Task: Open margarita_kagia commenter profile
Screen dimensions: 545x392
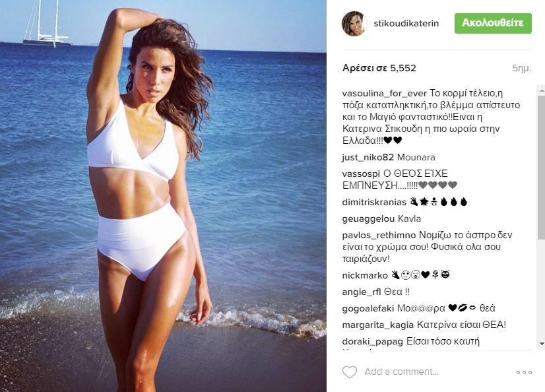Action: point(378,325)
